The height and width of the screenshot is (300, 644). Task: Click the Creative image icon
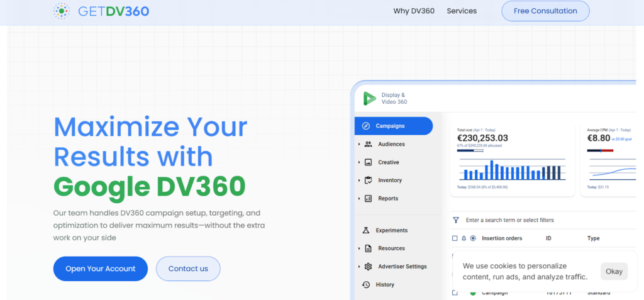(368, 162)
